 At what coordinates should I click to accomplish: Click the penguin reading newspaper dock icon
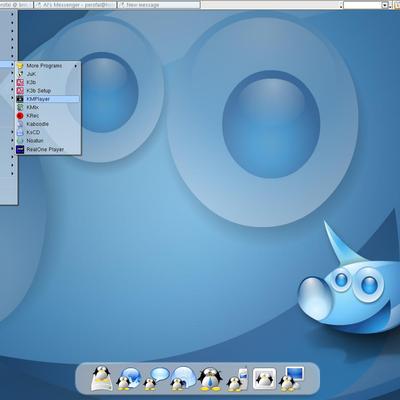click(102, 378)
